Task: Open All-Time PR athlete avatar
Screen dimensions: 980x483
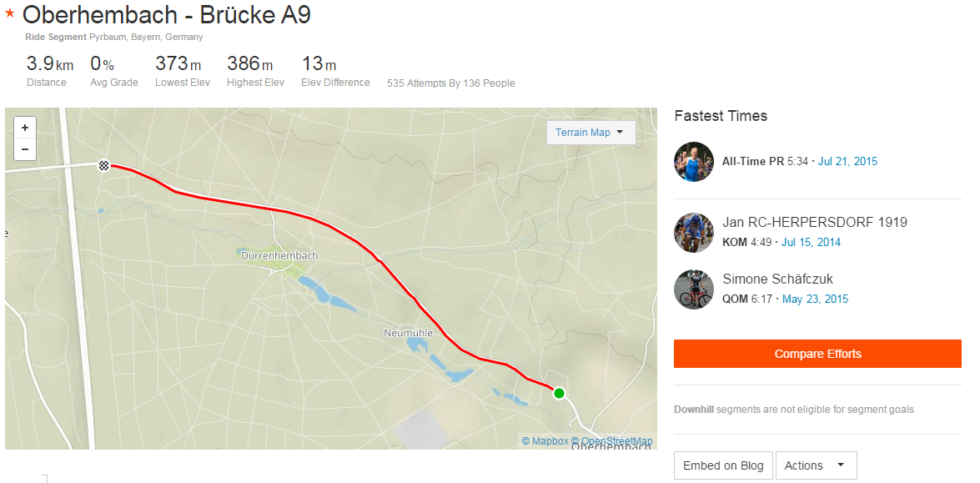Action: (694, 162)
